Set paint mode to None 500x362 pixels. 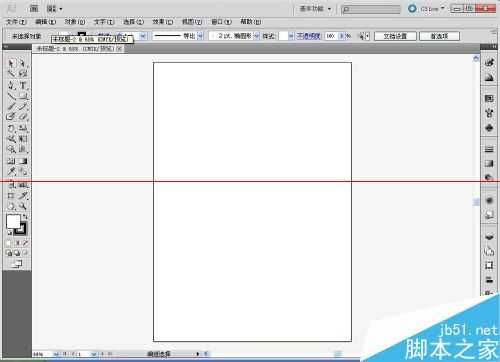click(25, 243)
